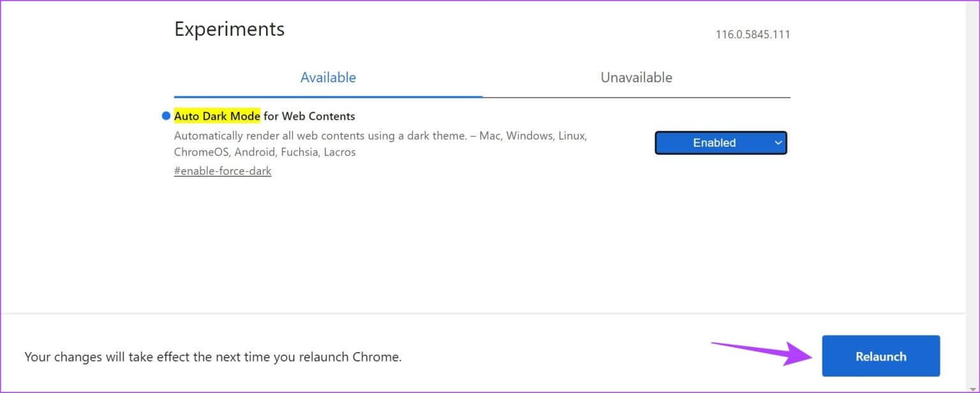Click the chevron on the Enabled dropdown
The height and width of the screenshot is (393, 980).
point(778,143)
